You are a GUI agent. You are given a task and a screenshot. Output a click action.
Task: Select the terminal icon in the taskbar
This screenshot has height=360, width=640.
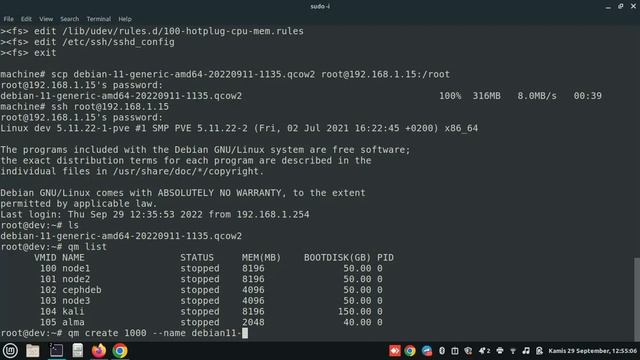click(x=56, y=351)
